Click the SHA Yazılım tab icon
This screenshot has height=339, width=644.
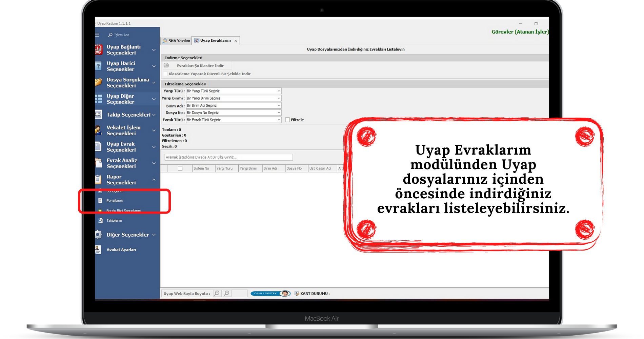pos(165,41)
